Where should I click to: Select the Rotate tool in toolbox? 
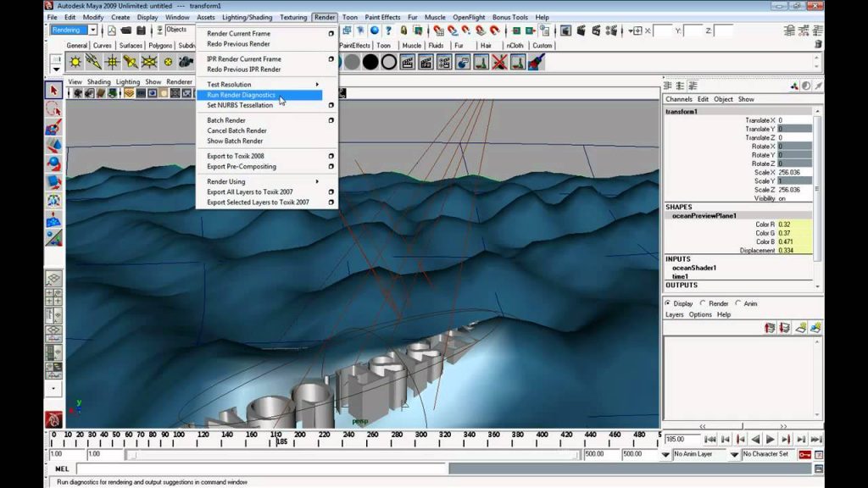(53, 164)
